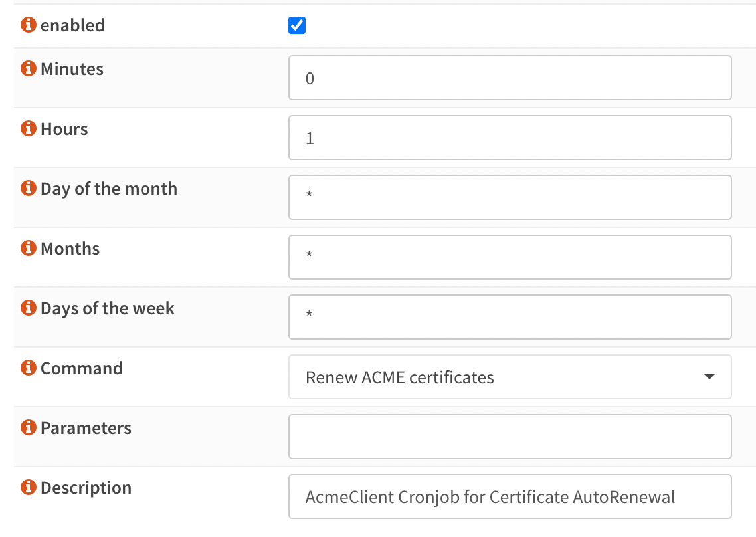This screenshot has height=537, width=756.
Task: Open the Command dropdown arrow
Action: 709,377
